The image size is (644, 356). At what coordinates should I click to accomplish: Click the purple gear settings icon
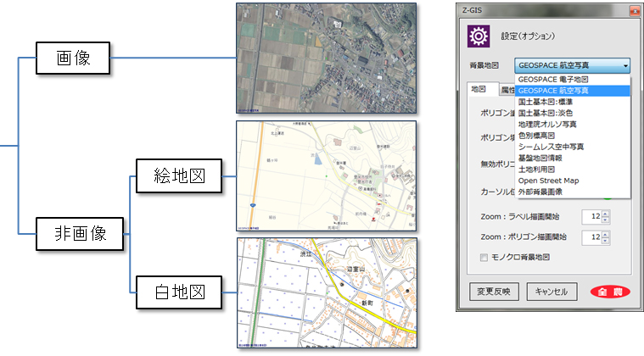tap(479, 36)
